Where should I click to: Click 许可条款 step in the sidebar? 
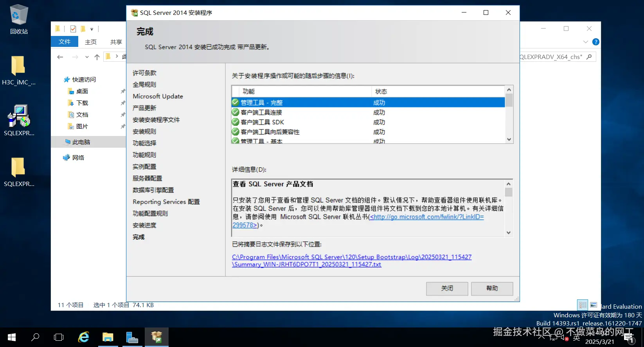click(144, 73)
